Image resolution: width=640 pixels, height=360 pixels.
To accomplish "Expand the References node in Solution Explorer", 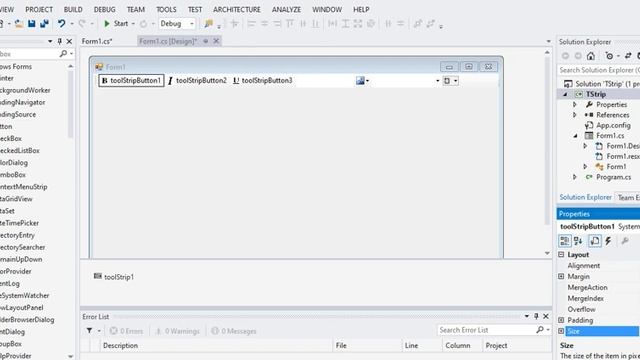I will coord(575,115).
